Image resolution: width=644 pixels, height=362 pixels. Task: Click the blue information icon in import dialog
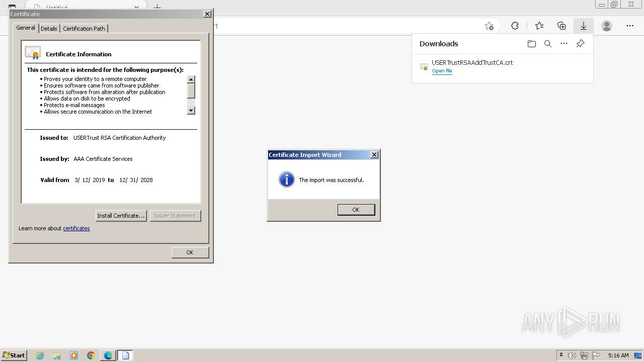pos(287,179)
